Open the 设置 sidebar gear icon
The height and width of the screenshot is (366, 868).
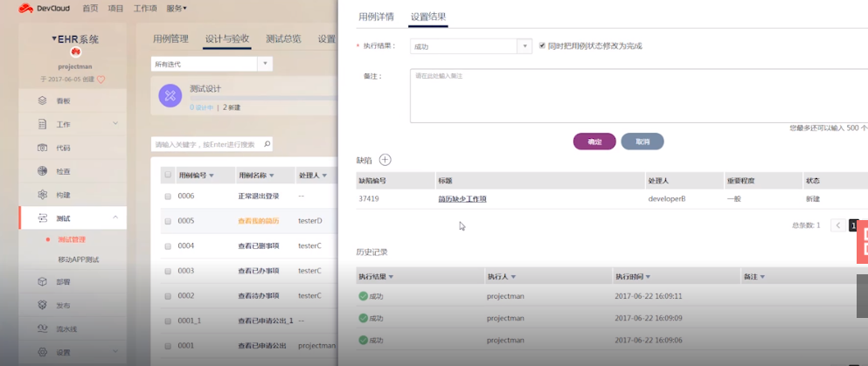tap(42, 352)
